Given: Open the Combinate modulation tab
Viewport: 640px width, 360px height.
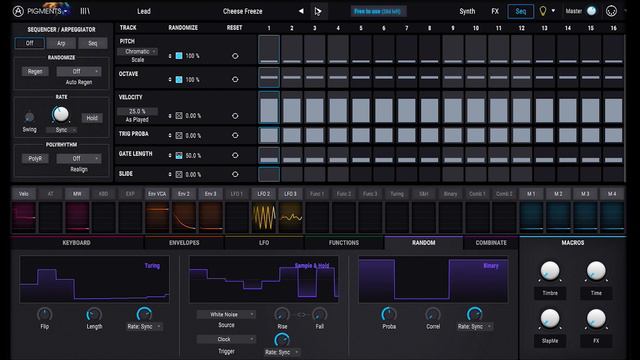Looking at the screenshot, I should pos(491,243).
